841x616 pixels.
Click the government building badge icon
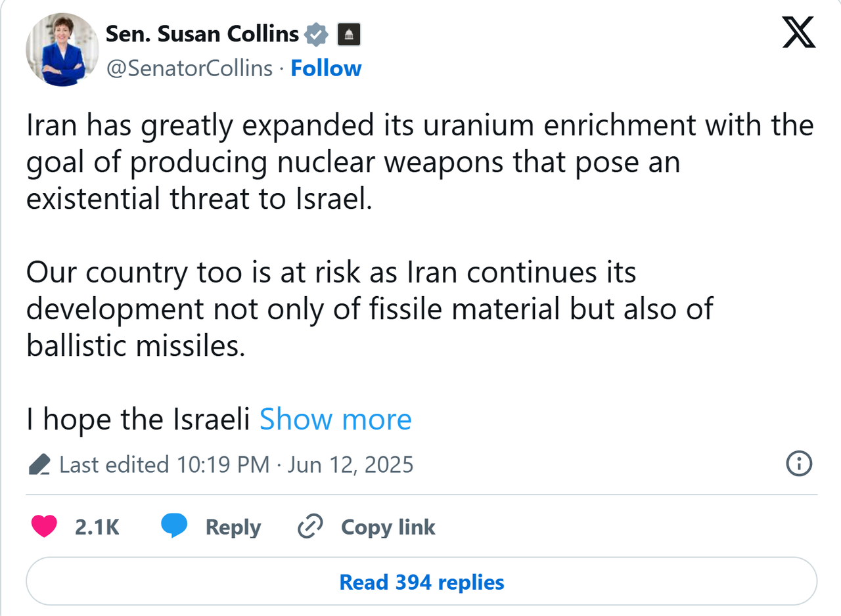pos(348,35)
